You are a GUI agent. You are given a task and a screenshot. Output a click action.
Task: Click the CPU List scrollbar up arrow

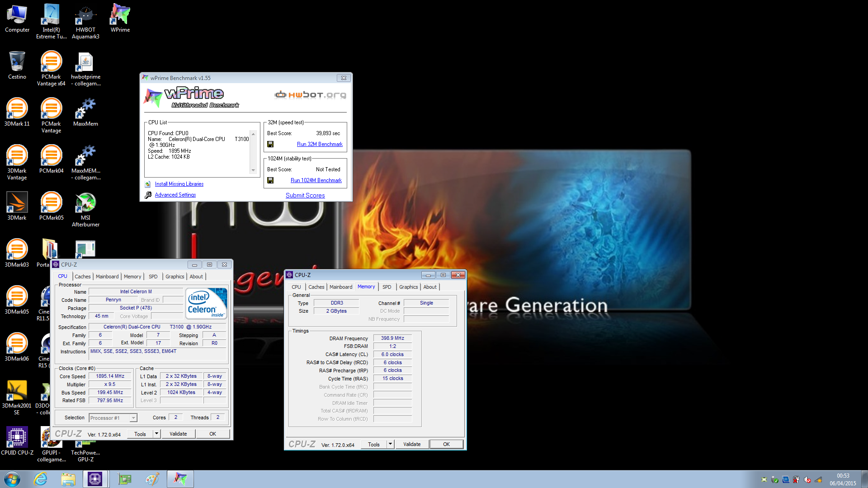pos(253,134)
